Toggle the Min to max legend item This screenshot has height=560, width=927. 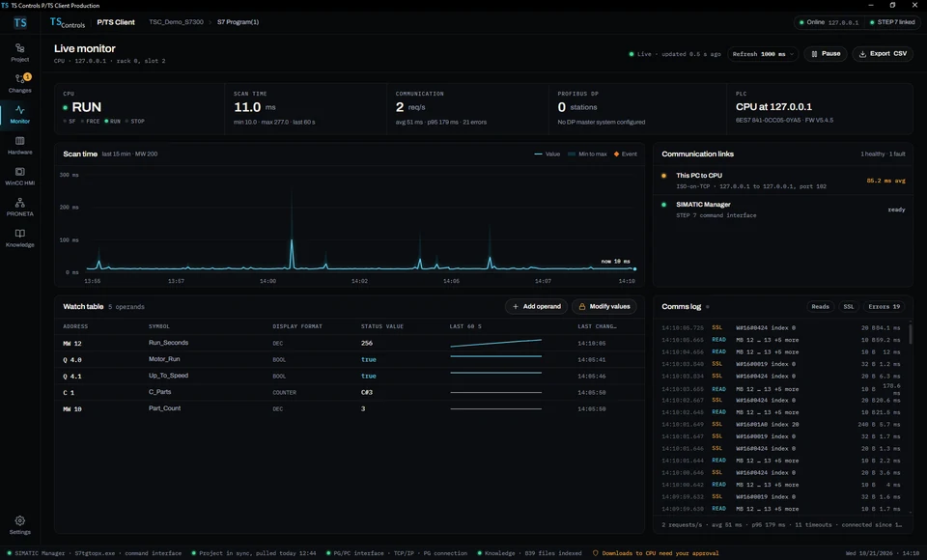coord(587,154)
